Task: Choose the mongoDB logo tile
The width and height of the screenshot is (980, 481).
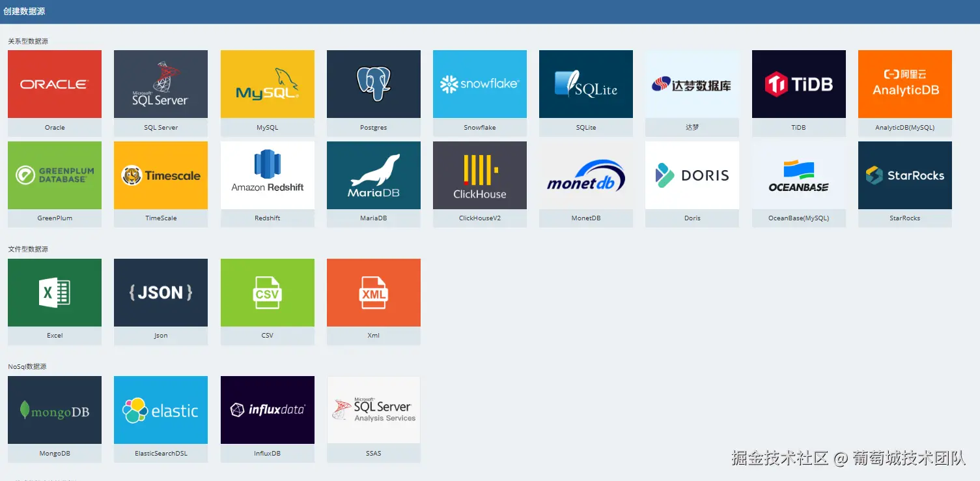Action: 55,410
